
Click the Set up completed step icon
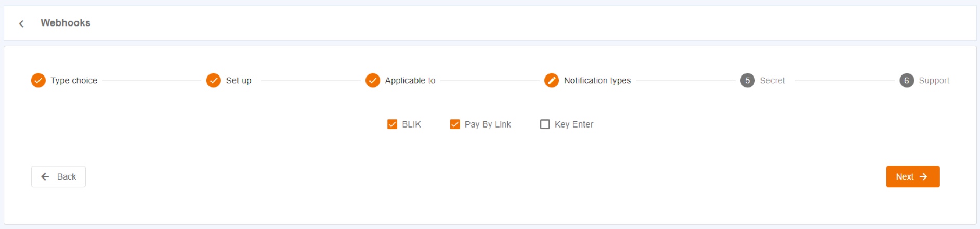coord(214,81)
